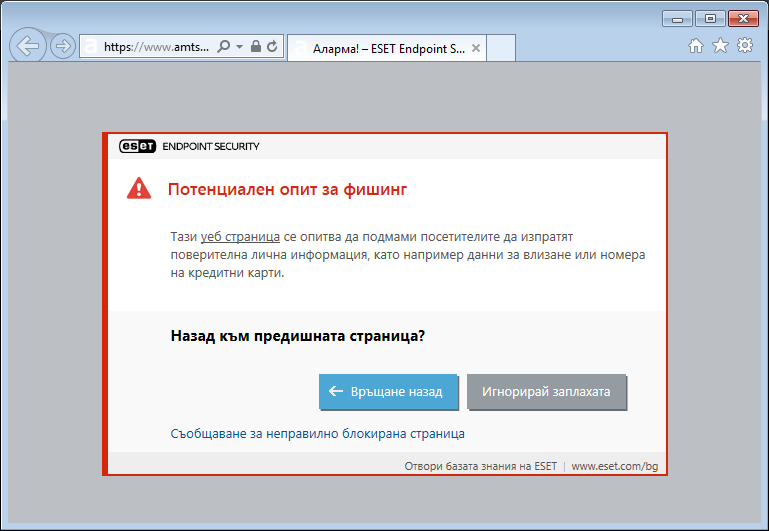Open the address bar autocomplete dropdown arrow

coord(239,47)
